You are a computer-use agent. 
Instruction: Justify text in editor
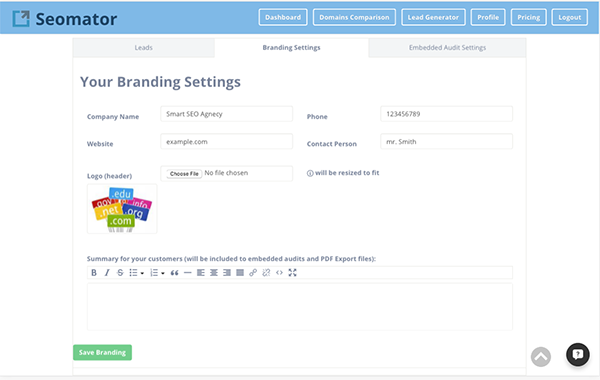240,272
